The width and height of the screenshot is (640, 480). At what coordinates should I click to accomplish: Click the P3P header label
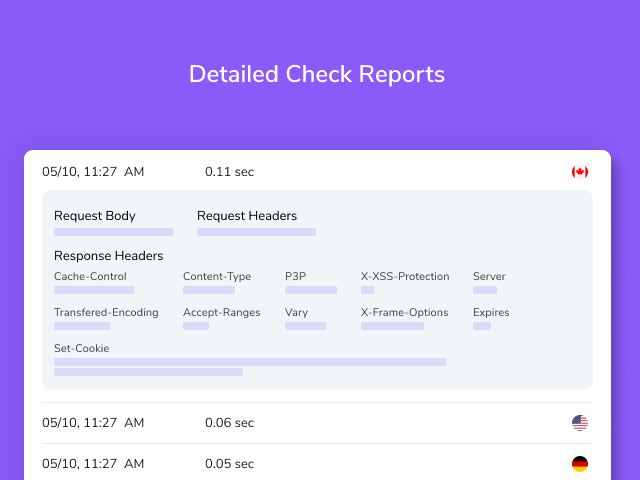coord(296,276)
